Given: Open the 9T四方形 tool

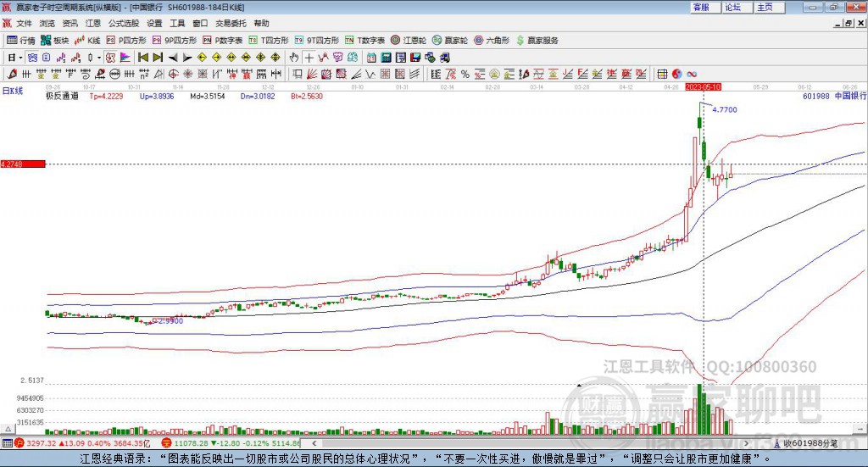Looking at the screenshot, I should (x=317, y=41).
